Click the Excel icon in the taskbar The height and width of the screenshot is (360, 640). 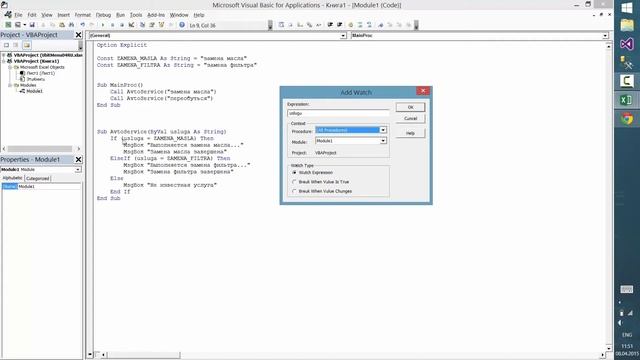coord(626,100)
